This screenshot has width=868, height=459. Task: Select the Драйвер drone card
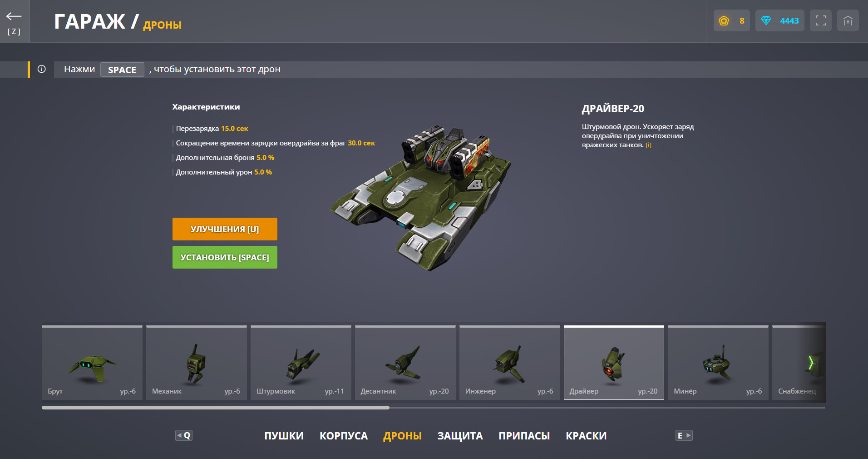click(614, 363)
